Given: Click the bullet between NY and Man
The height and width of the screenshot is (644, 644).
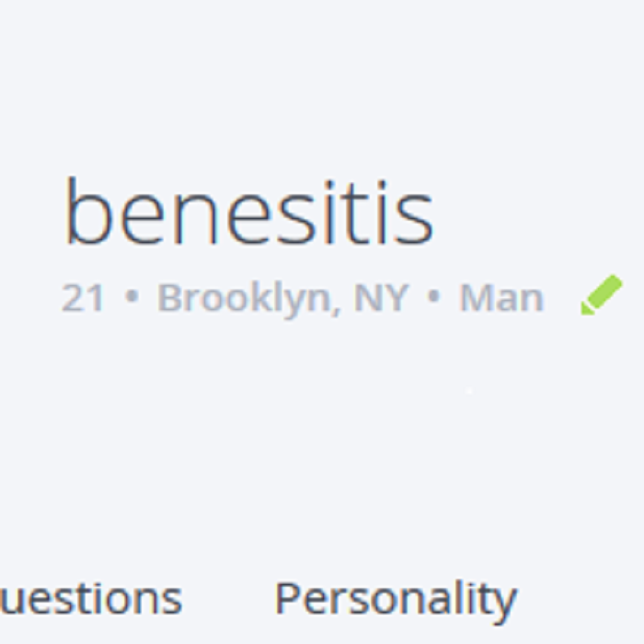Looking at the screenshot, I should click(x=434, y=299).
